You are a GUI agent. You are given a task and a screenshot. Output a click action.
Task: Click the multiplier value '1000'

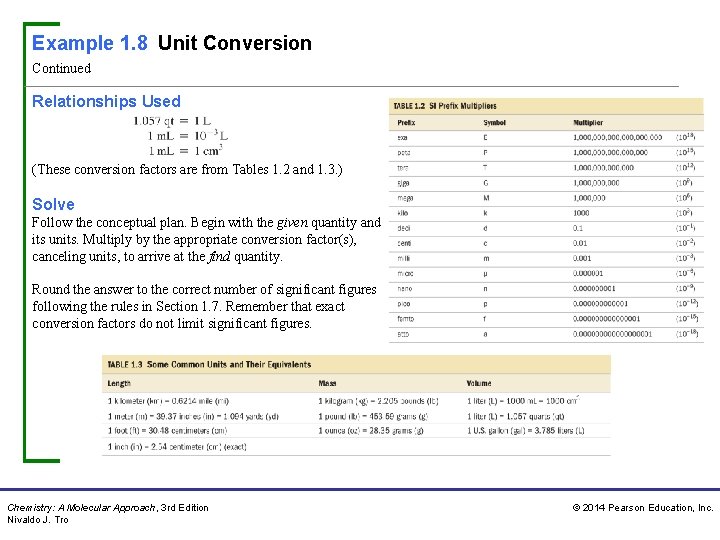point(581,213)
